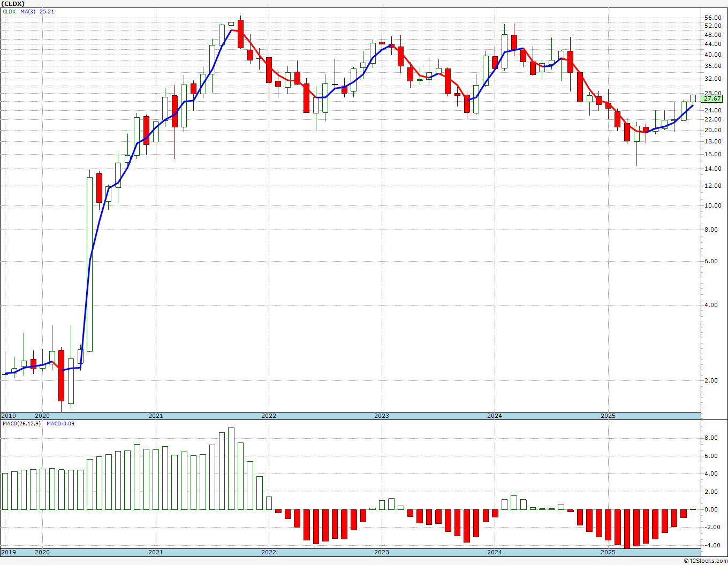The image size is (728, 565).
Task: Click 2023 on the price chart time axis
Action: click(382, 416)
